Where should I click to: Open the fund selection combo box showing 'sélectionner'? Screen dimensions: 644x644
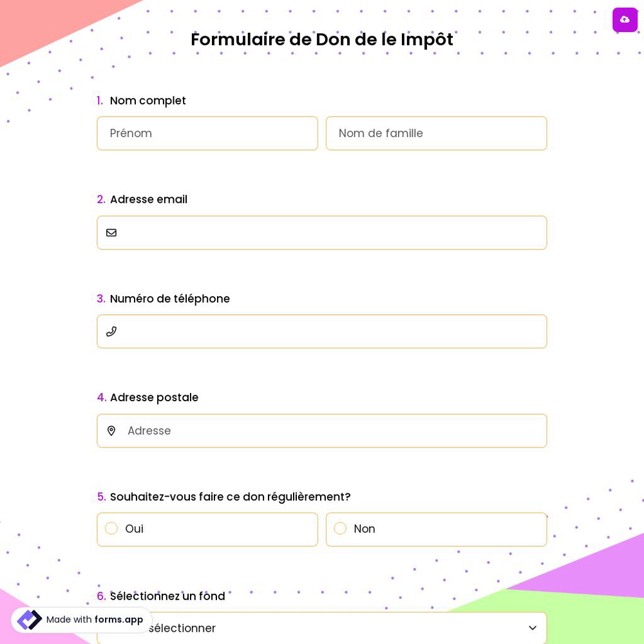click(322, 628)
